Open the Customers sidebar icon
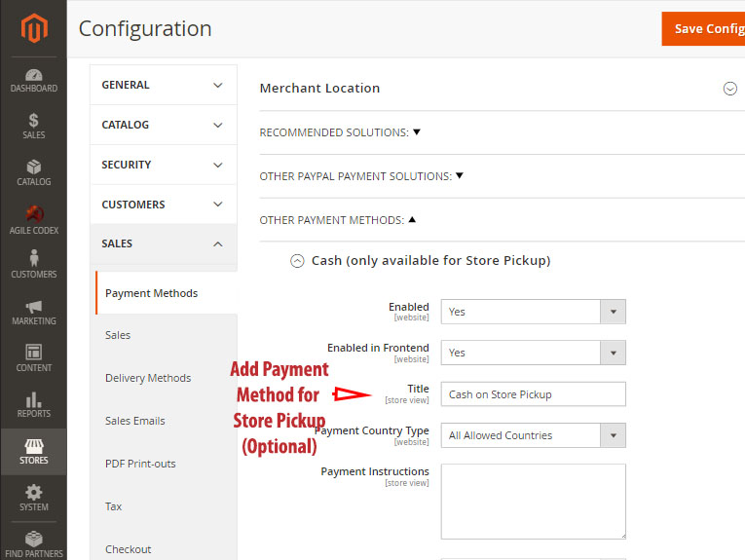Viewport: 745px width, 560px height. [33, 265]
